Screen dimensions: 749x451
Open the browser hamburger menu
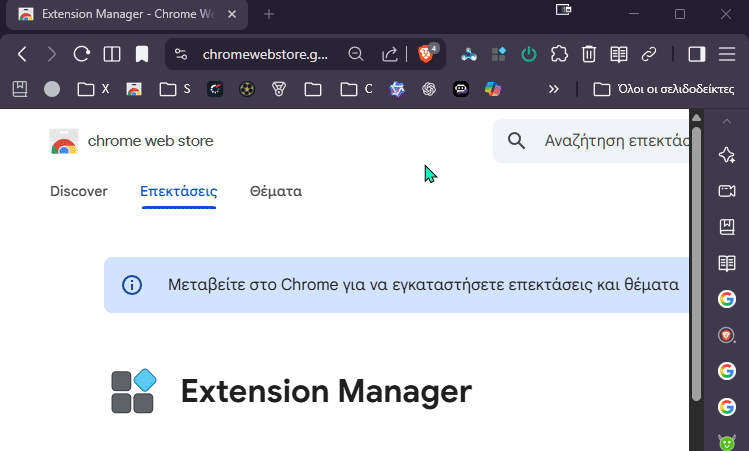pyautogui.click(x=728, y=54)
